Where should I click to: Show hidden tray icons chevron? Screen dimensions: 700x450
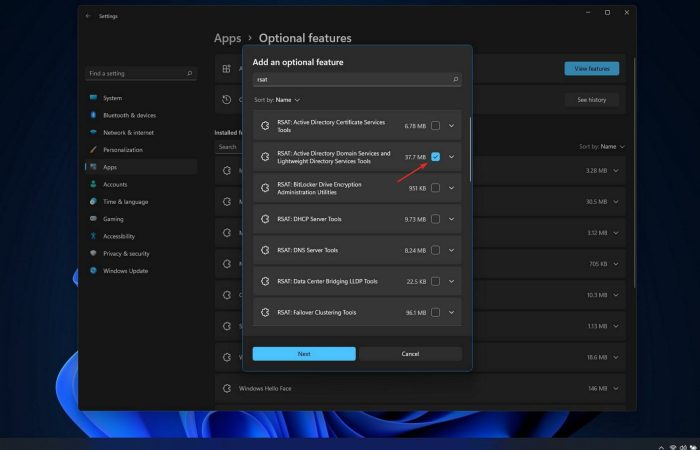[x=662, y=447]
